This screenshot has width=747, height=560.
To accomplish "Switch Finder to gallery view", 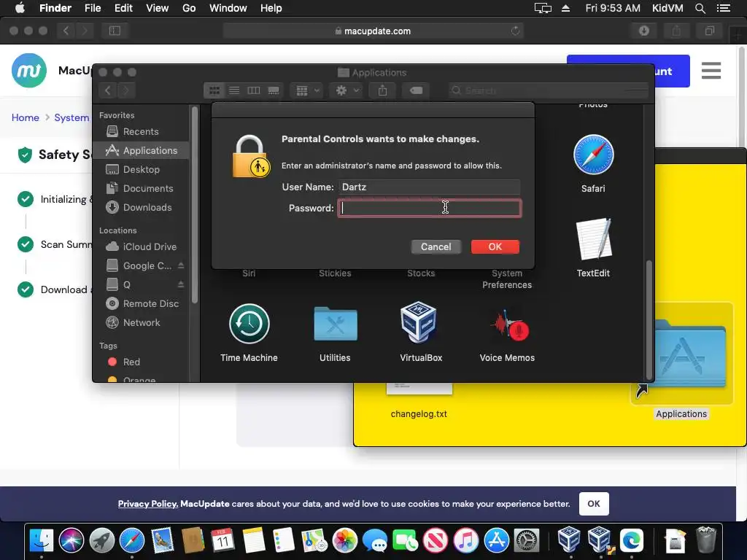I will 274,90.
